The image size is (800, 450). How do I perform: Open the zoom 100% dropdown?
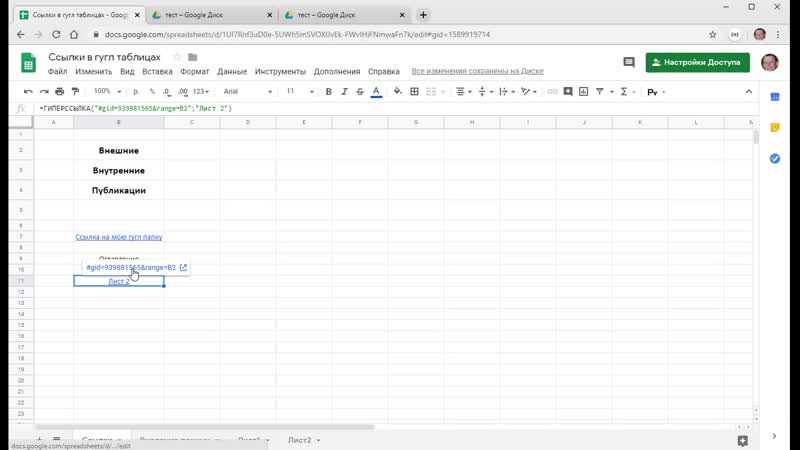coord(107,91)
